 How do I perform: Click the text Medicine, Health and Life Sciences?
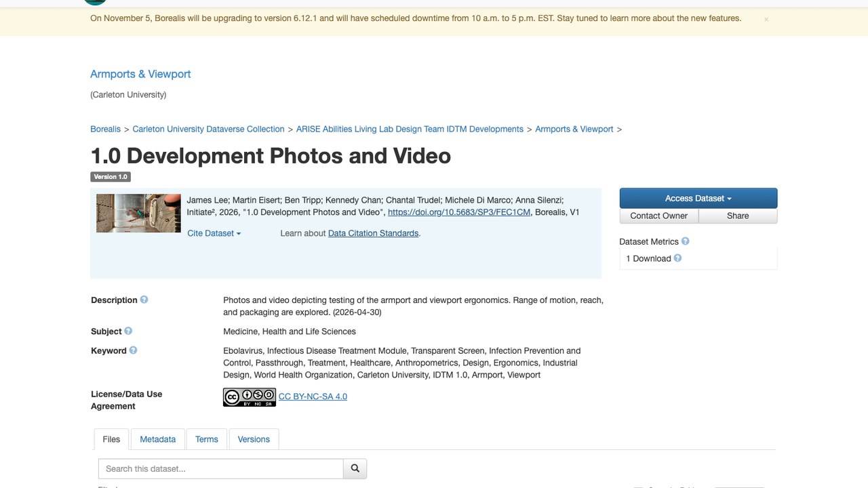(290, 331)
